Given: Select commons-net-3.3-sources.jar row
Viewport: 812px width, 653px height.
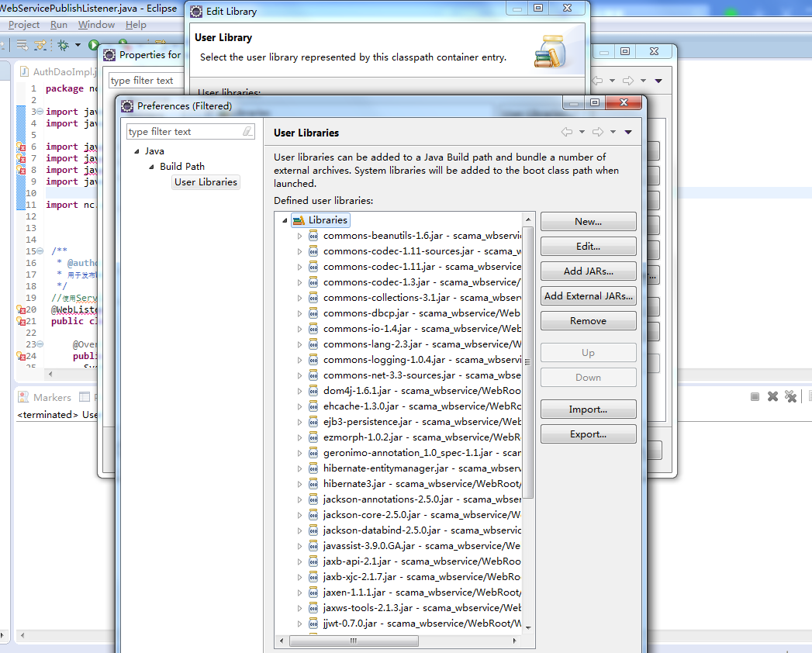Looking at the screenshot, I should (422, 375).
